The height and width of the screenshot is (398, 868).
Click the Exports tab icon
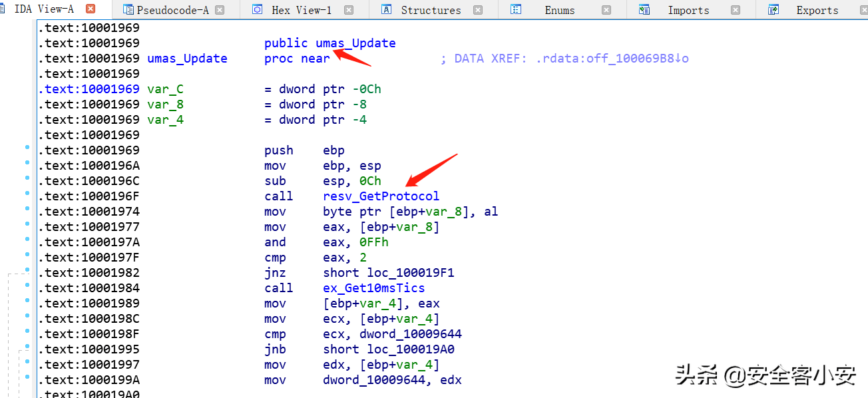pyautogui.click(x=773, y=10)
